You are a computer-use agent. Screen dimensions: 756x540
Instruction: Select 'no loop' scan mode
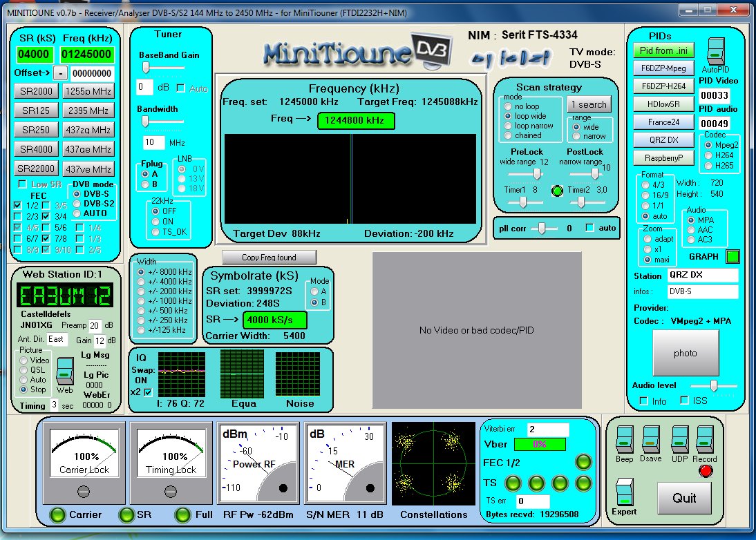[508, 106]
